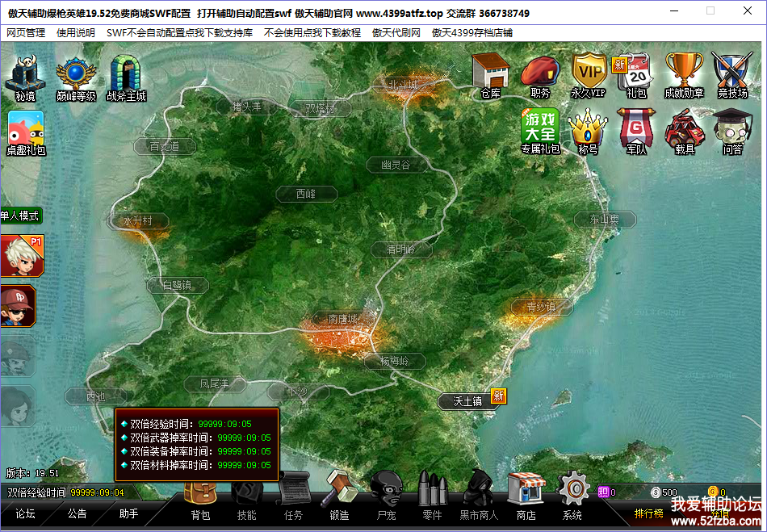Open the 排行榜 ranking button
767x532 pixels.
click(648, 513)
